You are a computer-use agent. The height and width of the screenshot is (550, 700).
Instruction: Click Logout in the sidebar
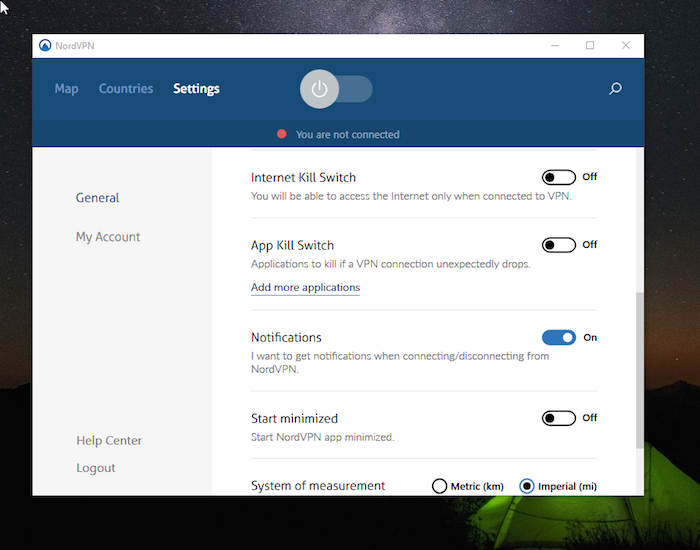[96, 468]
